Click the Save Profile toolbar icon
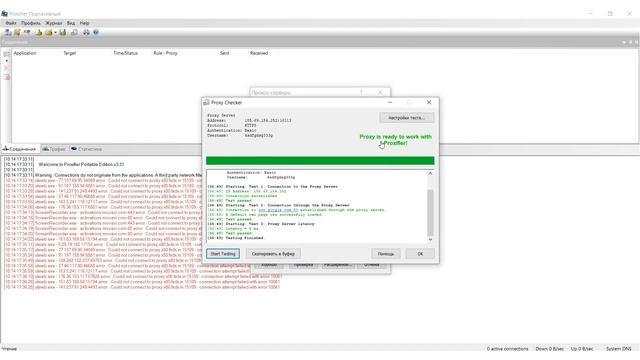 click(x=62, y=32)
